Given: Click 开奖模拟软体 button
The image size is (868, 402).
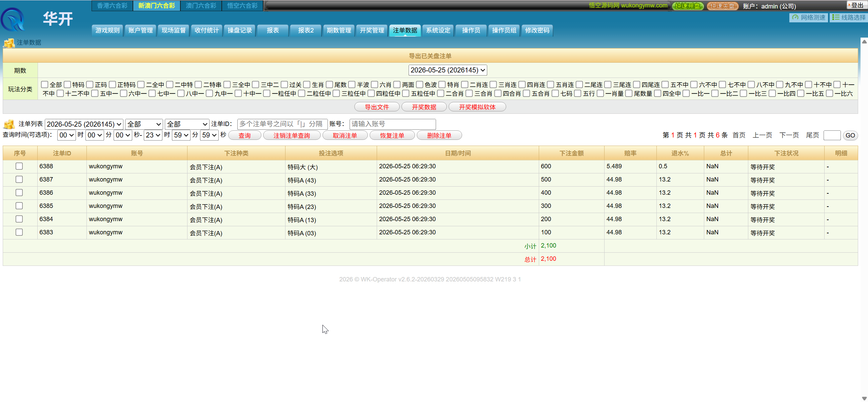Looking at the screenshot, I should (477, 107).
